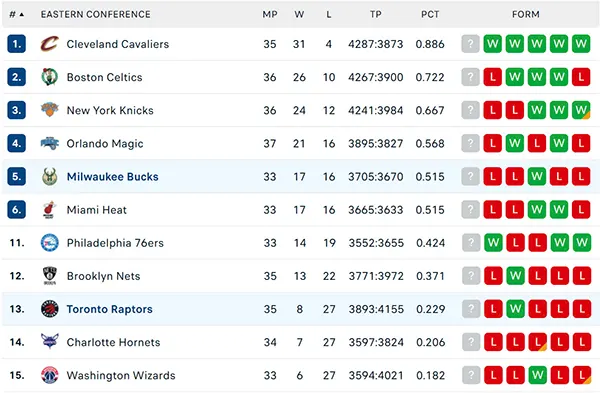Click the Cavaliers upcoming match question badge

point(470,44)
